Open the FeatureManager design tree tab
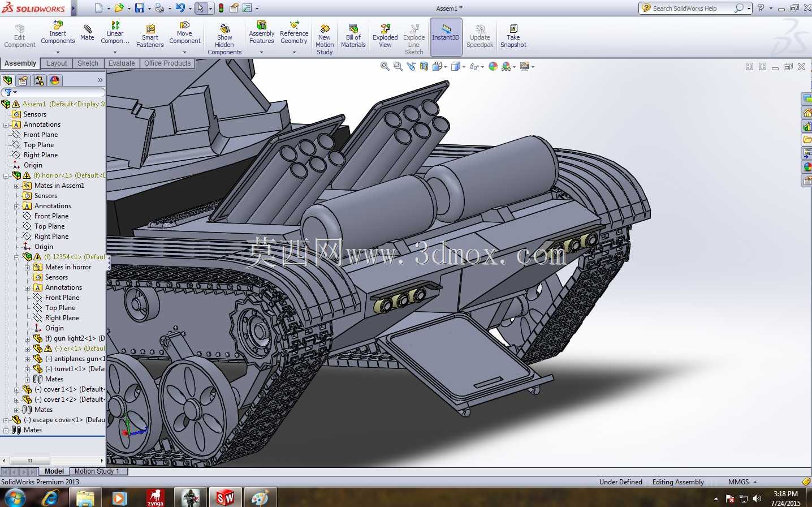Screen dimensions: 812x507 coord(7,80)
